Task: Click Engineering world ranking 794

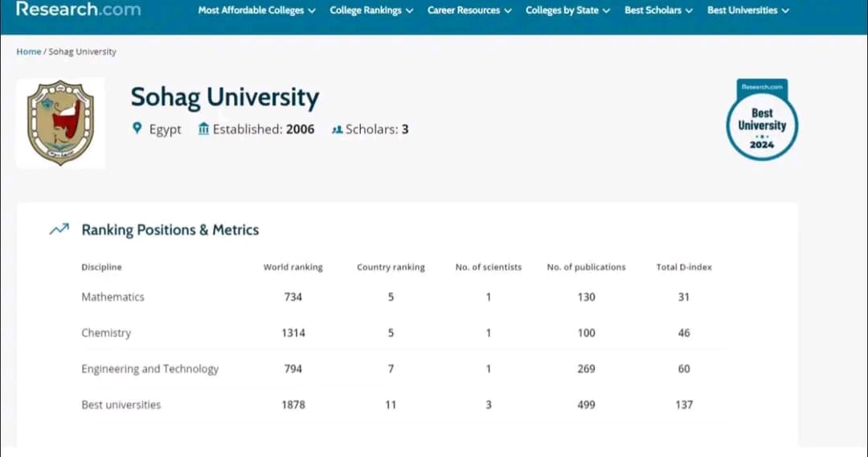Action: click(293, 369)
